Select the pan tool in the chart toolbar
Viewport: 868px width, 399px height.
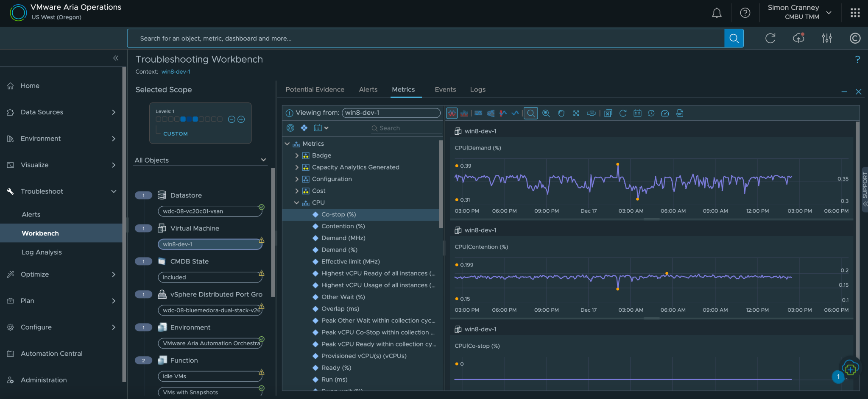tap(561, 113)
